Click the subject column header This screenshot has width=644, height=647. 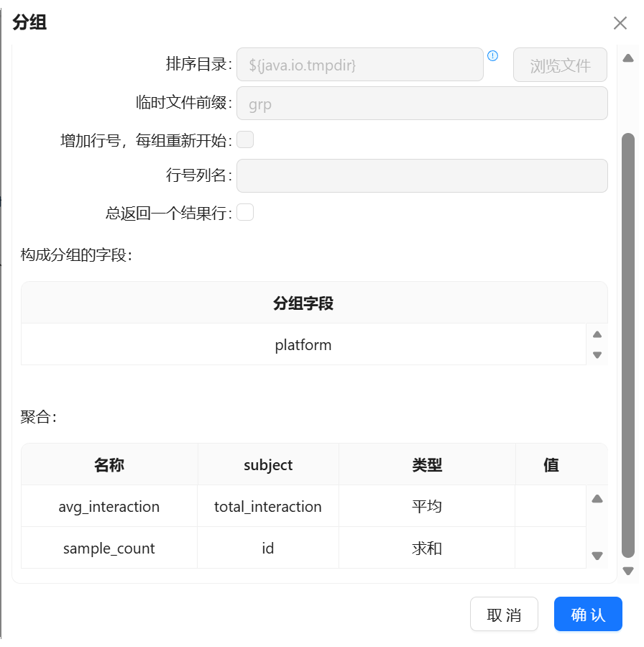coord(268,464)
